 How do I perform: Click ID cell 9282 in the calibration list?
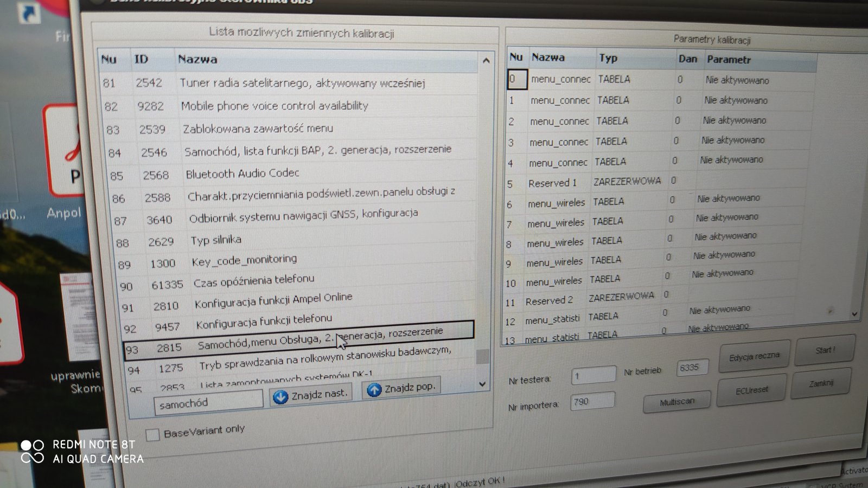[150, 106]
